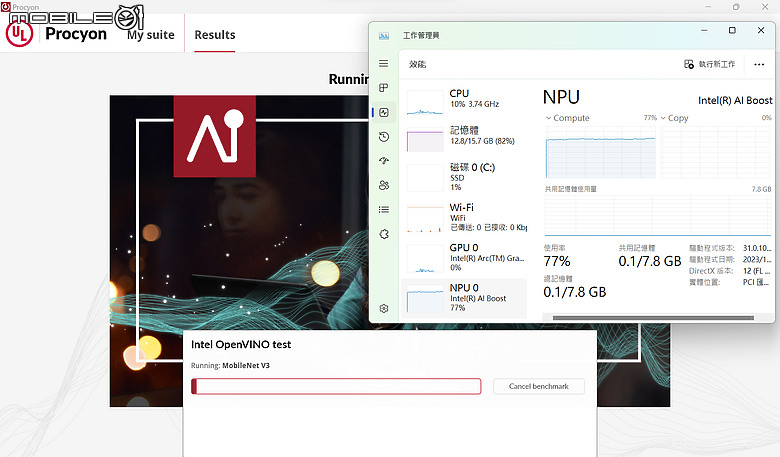Close the Task Manager window
Viewport: 780px width, 457px height.
pos(761,30)
